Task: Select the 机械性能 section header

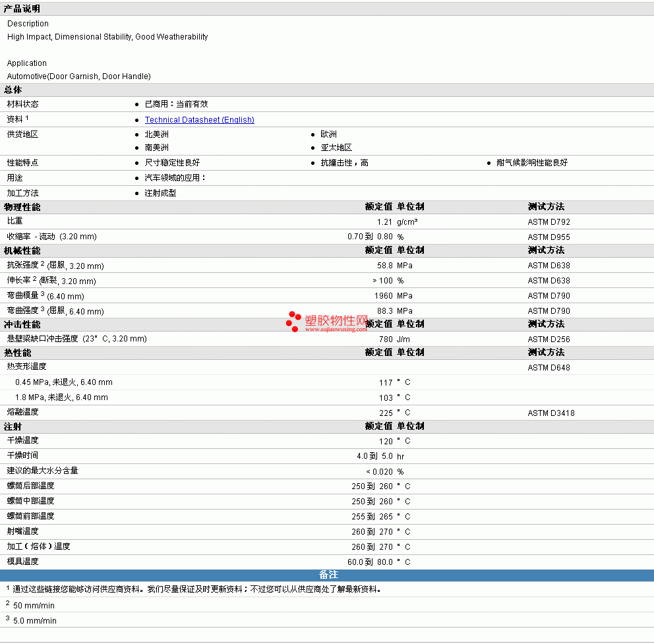Action: (22, 250)
